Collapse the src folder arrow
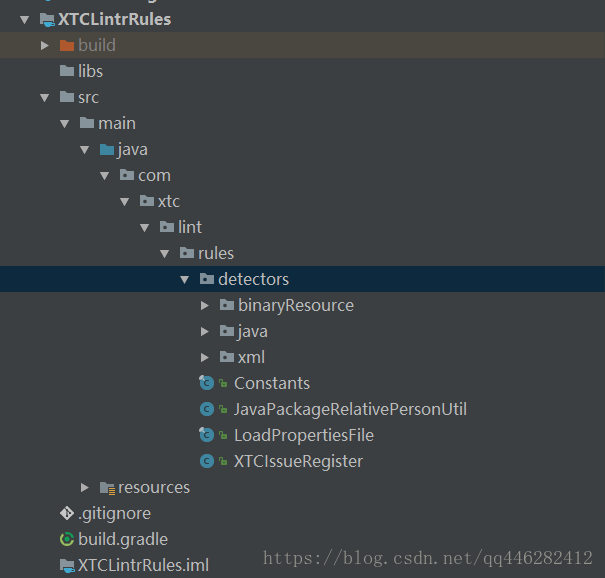Image resolution: width=605 pixels, height=578 pixels. (x=44, y=97)
